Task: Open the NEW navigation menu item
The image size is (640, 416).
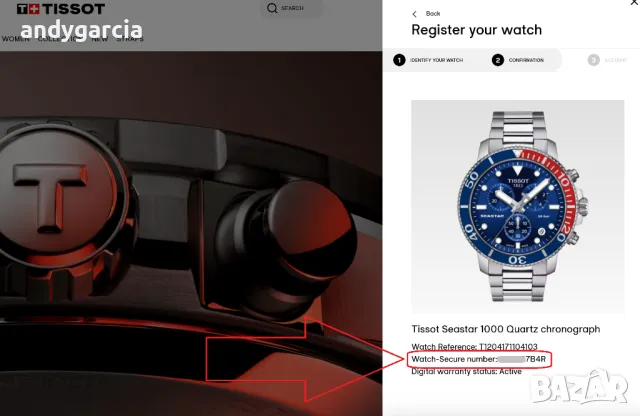Action: (100, 39)
